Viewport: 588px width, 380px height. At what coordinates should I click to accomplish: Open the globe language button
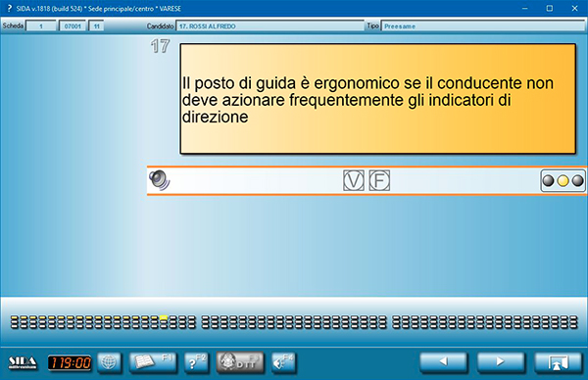tap(109, 362)
